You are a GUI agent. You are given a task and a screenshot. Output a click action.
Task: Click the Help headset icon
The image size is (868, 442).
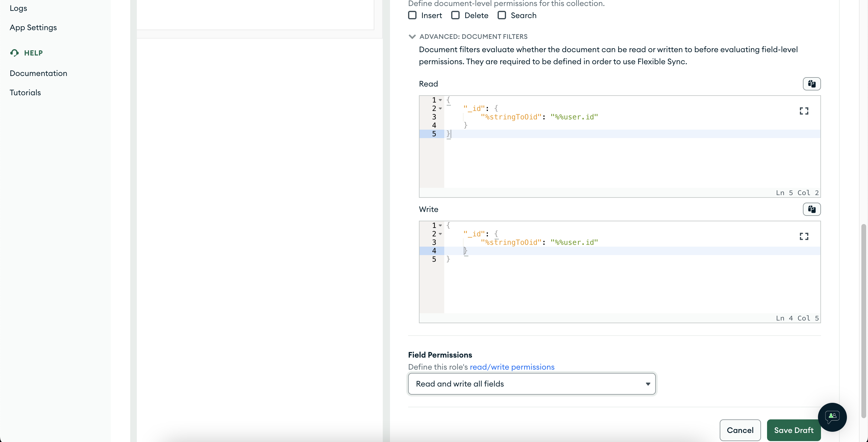[14, 52]
